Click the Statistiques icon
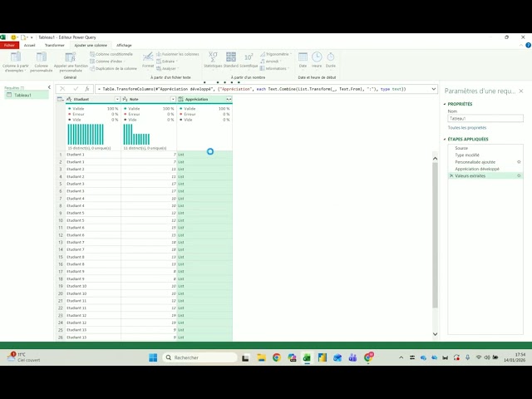The width and height of the screenshot is (532, 399). [x=213, y=57]
